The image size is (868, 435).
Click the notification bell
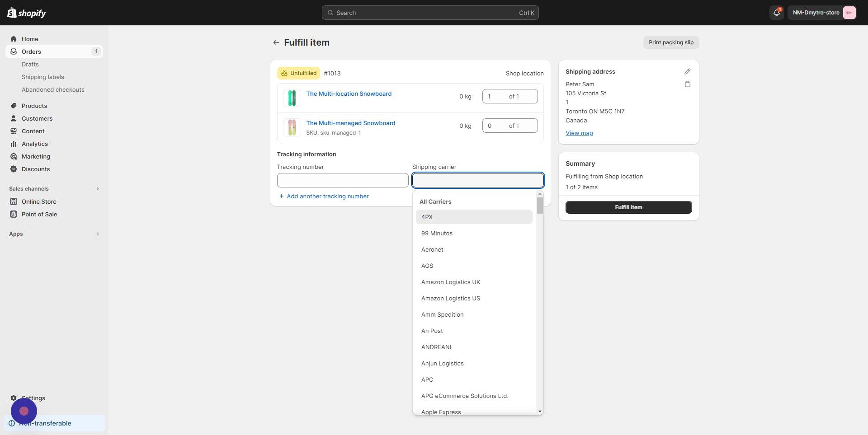(776, 13)
